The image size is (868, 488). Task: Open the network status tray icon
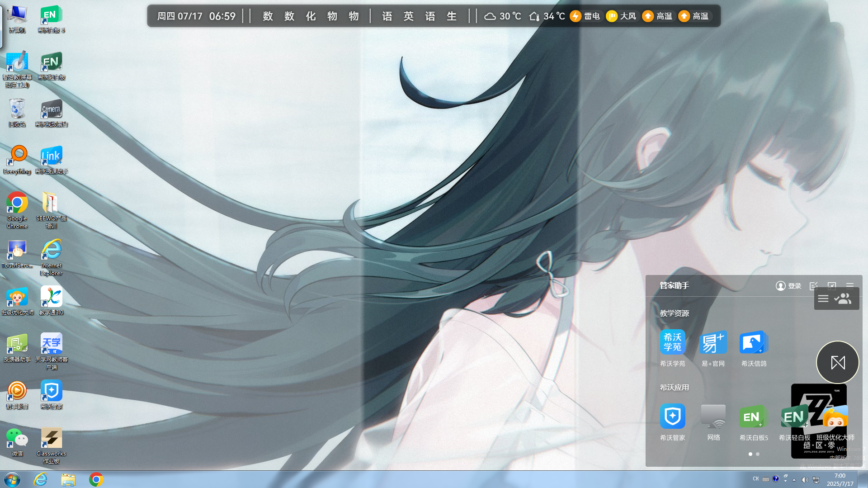click(816, 479)
